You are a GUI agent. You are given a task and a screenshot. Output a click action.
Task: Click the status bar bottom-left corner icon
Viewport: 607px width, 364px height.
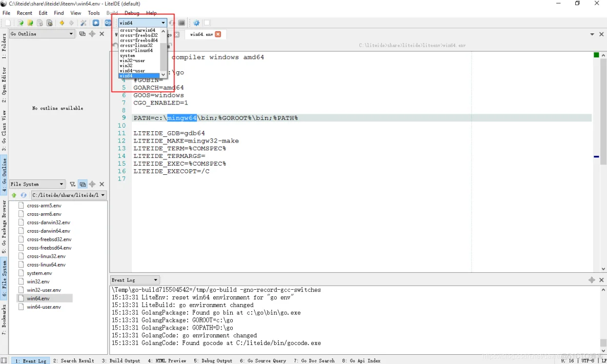point(4,360)
